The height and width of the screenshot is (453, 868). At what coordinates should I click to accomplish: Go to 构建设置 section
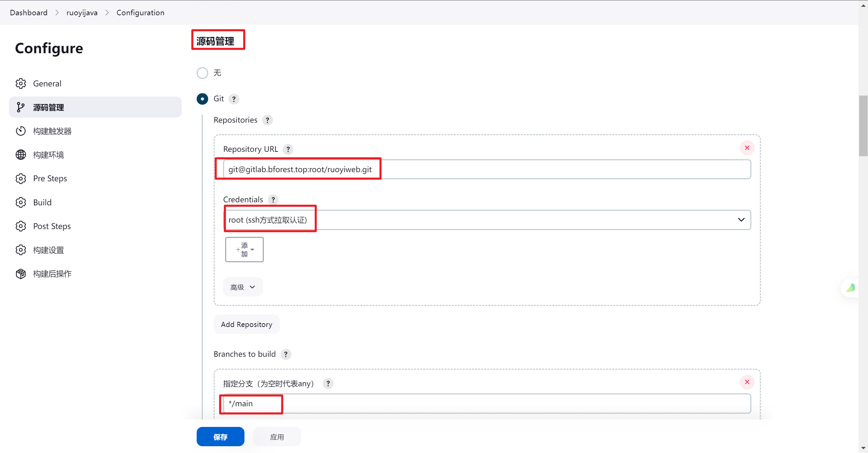[95, 250]
